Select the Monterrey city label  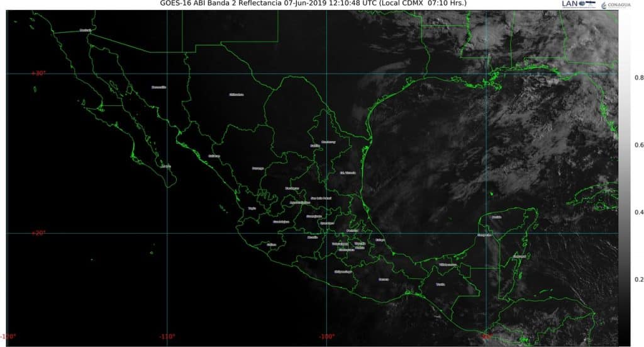(x=328, y=142)
